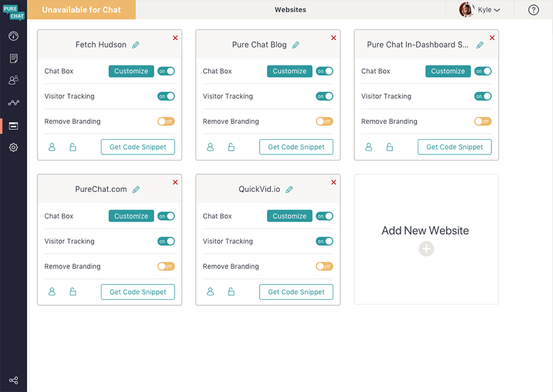Customize the QuickVid.io chat box
The width and height of the screenshot is (553, 392).
[290, 216]
